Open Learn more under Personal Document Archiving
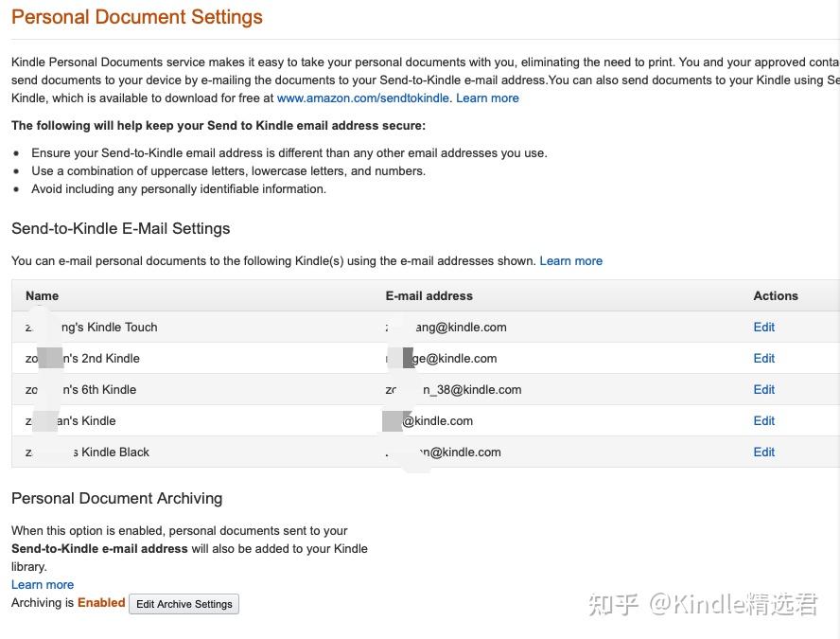 [43, 584]
